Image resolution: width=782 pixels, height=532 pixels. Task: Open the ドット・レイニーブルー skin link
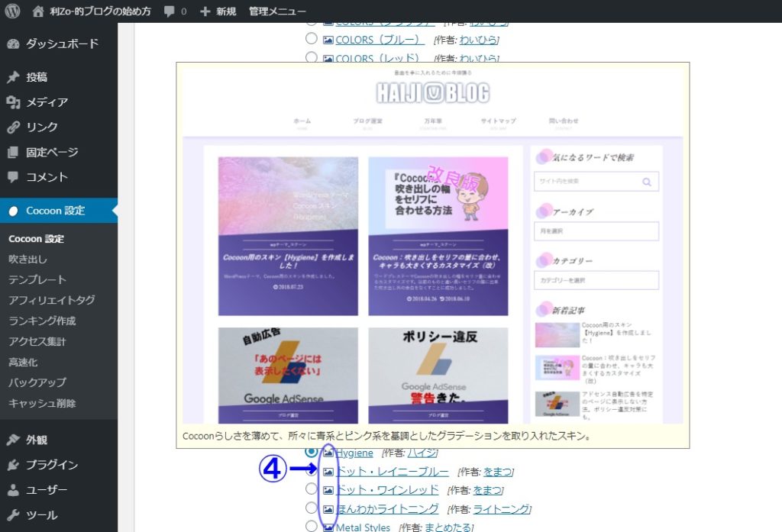point(392,472)
